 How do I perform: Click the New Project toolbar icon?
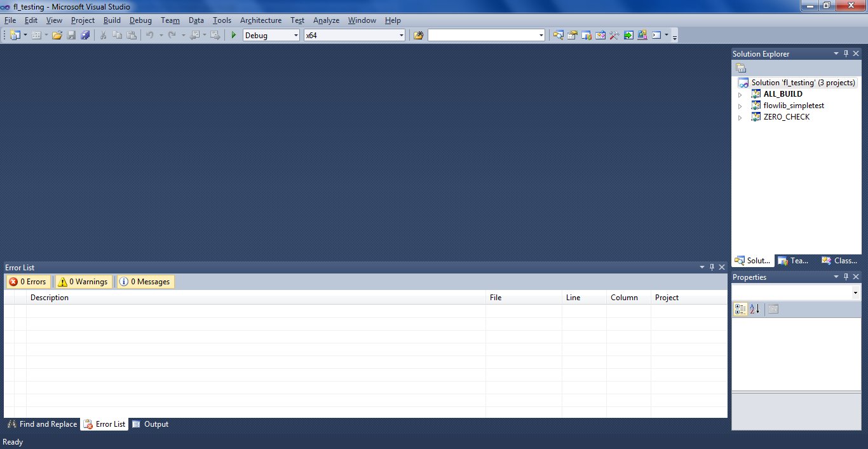coord(15,35)
